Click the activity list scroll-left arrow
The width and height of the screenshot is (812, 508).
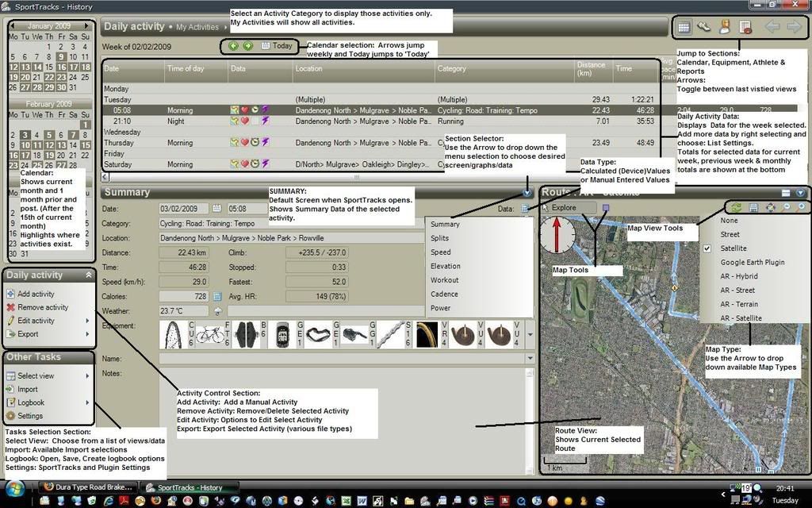105,177
